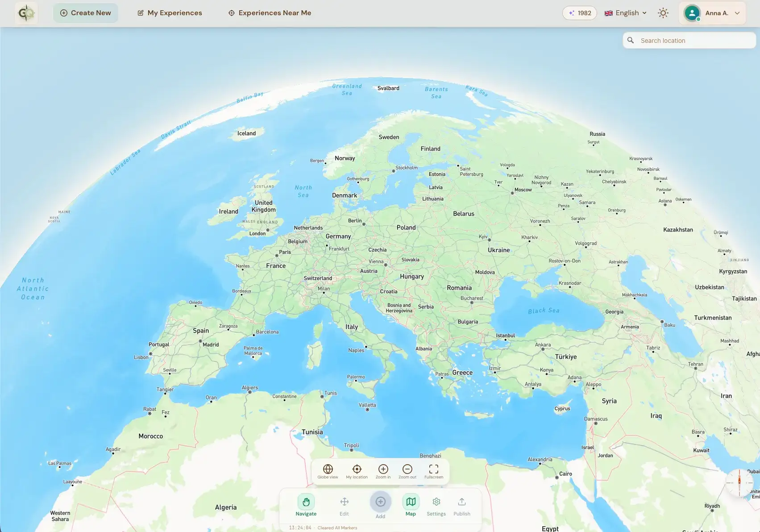Select the Navigate hand tool

(x=306, y=502)
